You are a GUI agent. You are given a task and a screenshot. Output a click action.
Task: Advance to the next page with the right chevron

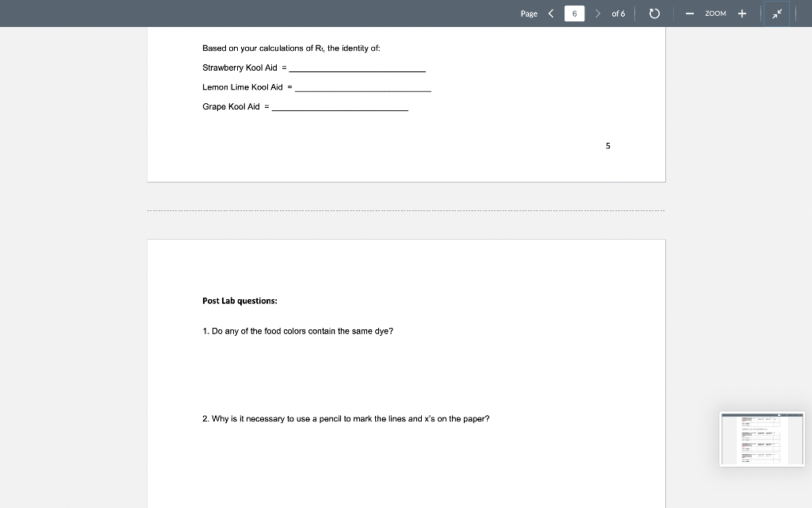pyautogui.click(x=597, y=13)
